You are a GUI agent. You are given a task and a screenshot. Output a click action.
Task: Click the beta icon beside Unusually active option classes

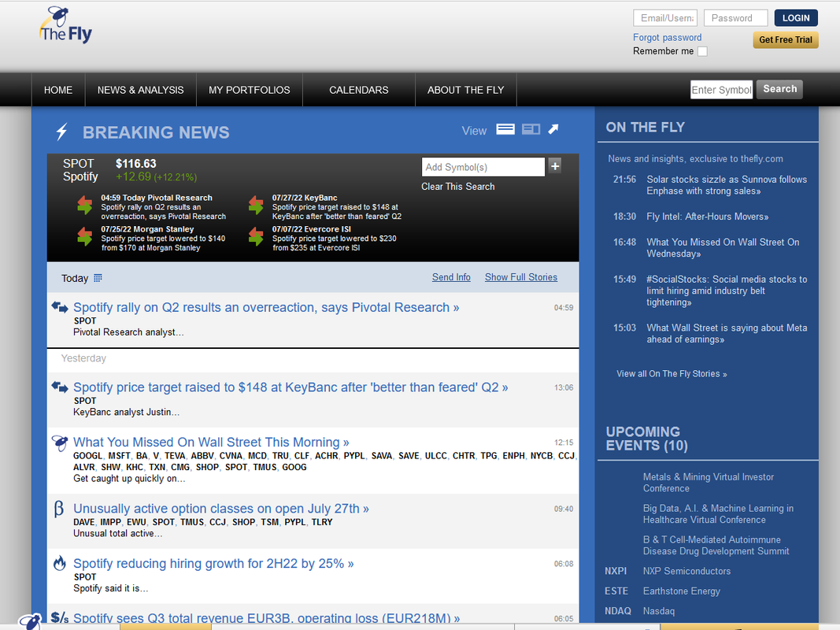pos(59,509)
